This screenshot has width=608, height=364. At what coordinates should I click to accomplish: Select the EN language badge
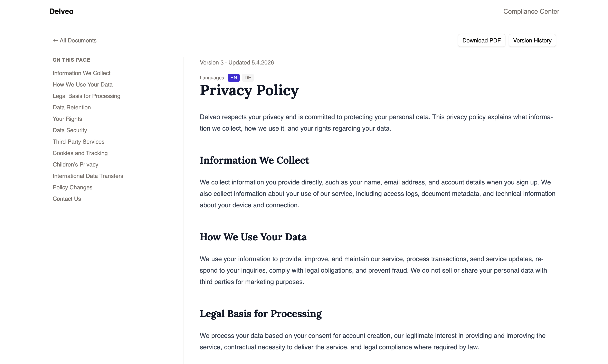(234, 78)
